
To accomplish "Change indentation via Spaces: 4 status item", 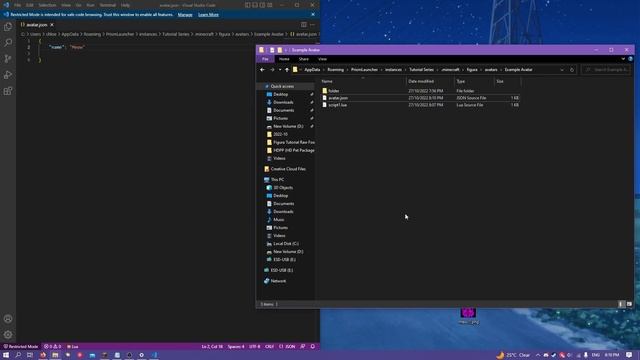I will pyautogui.click(x=236, y=347).
